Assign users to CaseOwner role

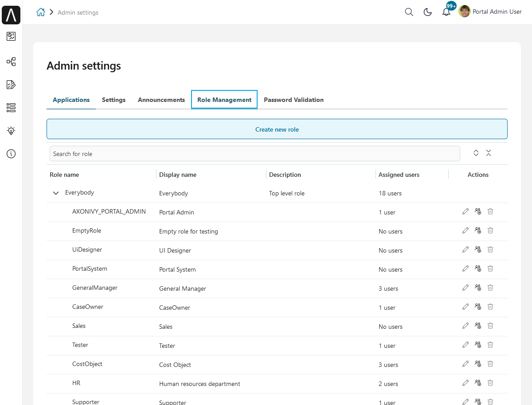(478, 307)
